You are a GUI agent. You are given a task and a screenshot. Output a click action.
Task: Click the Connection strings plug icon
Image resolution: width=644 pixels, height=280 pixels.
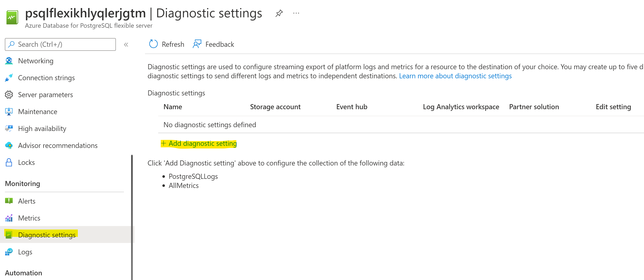9,78
